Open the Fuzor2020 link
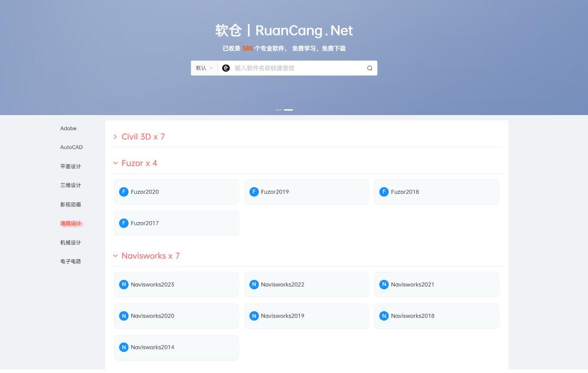The image size is (588, 373). pyautogui.click(x=176, y=192)
